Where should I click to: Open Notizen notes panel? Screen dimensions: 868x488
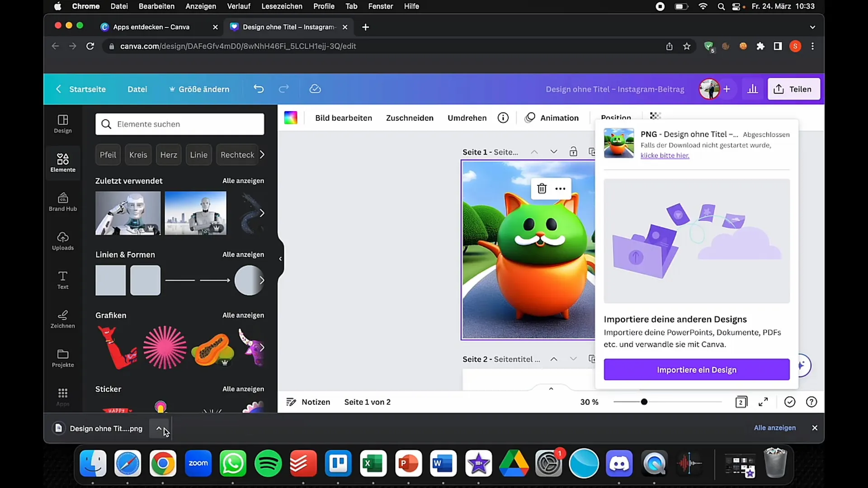click(308, 402)
